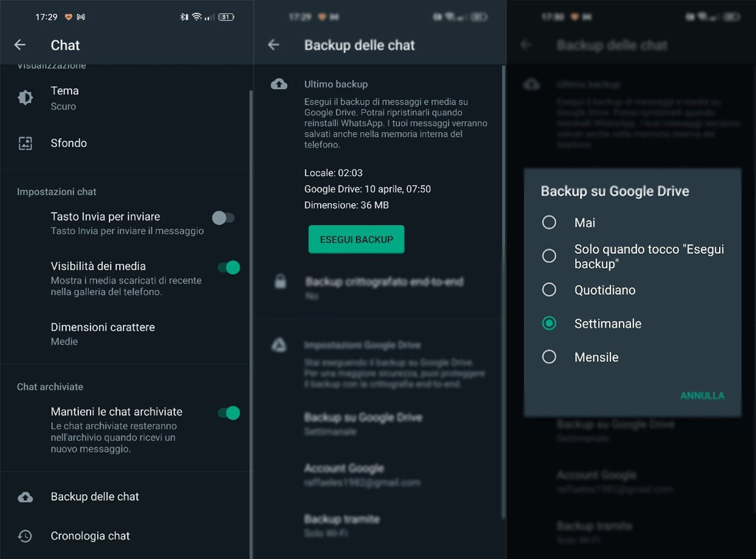Open Dimensioni carattere setting
This screenshot has height=559, width=756.
click(126, 334)
